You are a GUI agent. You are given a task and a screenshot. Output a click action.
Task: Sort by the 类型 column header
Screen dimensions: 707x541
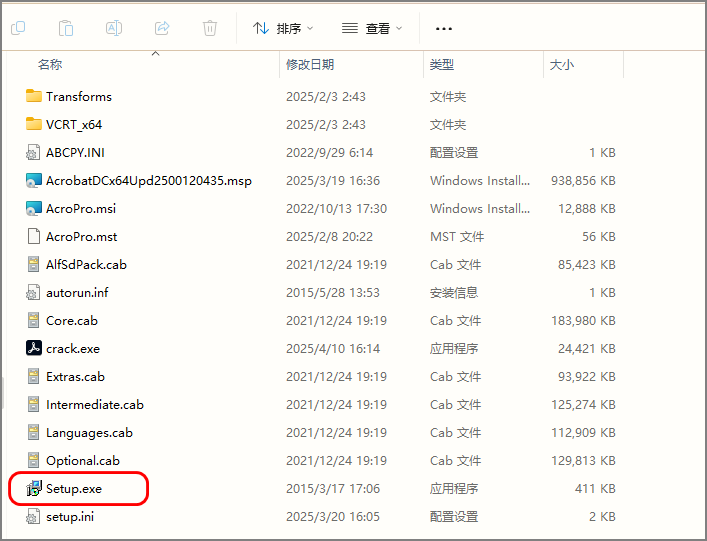pyautogui.click(x=442, y=64)
